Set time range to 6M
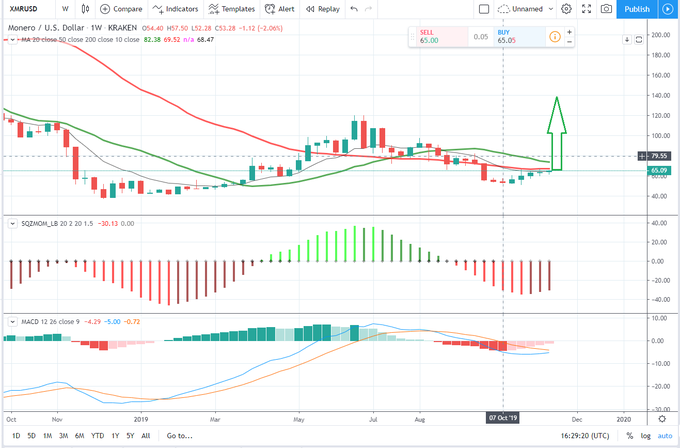680x448 pixels. [79, 435]
